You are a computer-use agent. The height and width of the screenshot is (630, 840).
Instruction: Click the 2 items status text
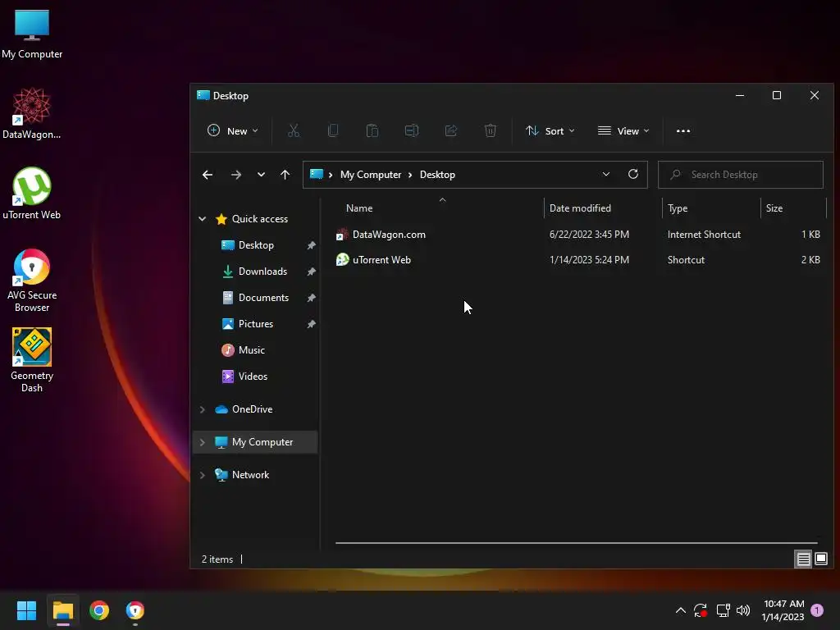217,559
